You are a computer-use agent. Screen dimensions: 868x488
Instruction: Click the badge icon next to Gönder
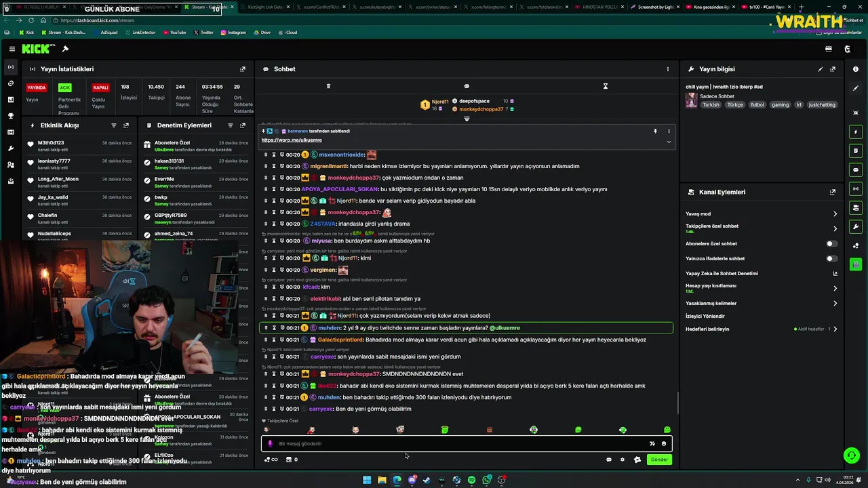click(x=637, y=460)
